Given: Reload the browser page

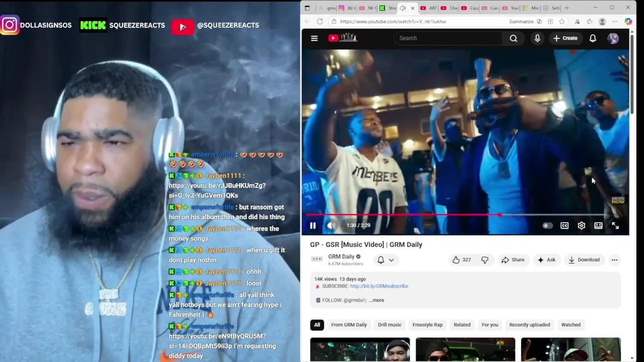Looking at the screenshot, I should (x=319, y=22).
